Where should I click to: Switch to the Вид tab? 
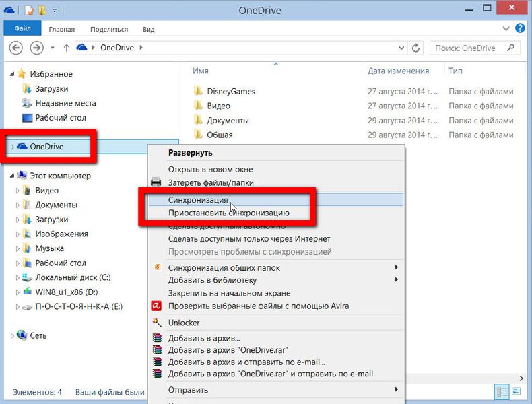pyautogui.click(x=149, y=29)
